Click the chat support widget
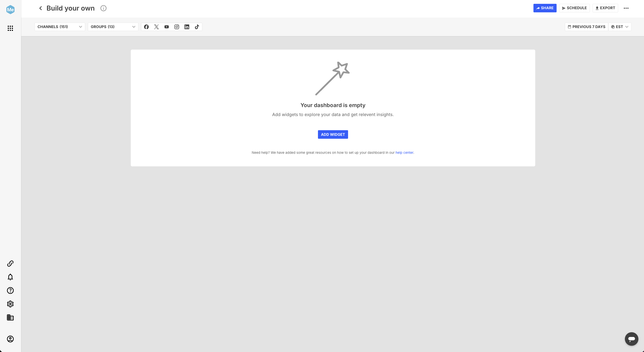 click(x=632, y=339)
